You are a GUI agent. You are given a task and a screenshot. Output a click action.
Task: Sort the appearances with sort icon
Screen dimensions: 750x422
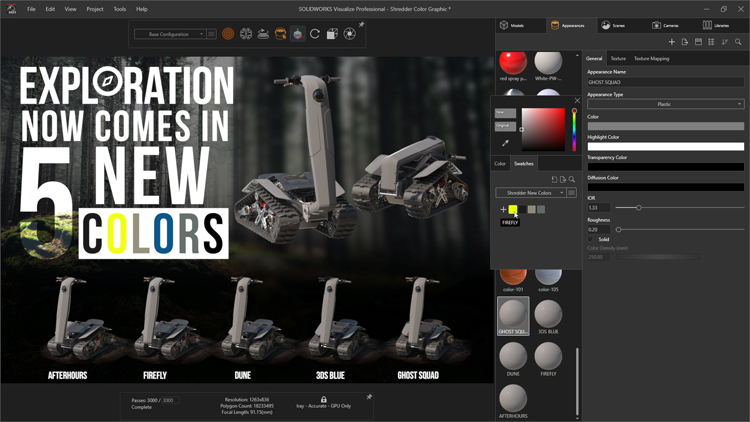(725, 42)
